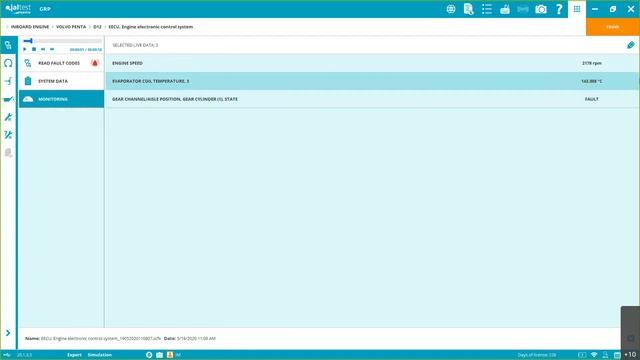Select the third sidebar icon below the omega
This screenshot has width=640, height=360.
coord(8,81)
